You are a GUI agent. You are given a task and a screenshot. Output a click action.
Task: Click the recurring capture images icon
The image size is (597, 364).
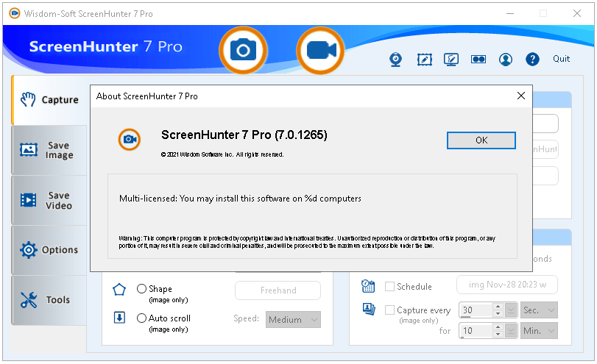(x=369, y=310)
